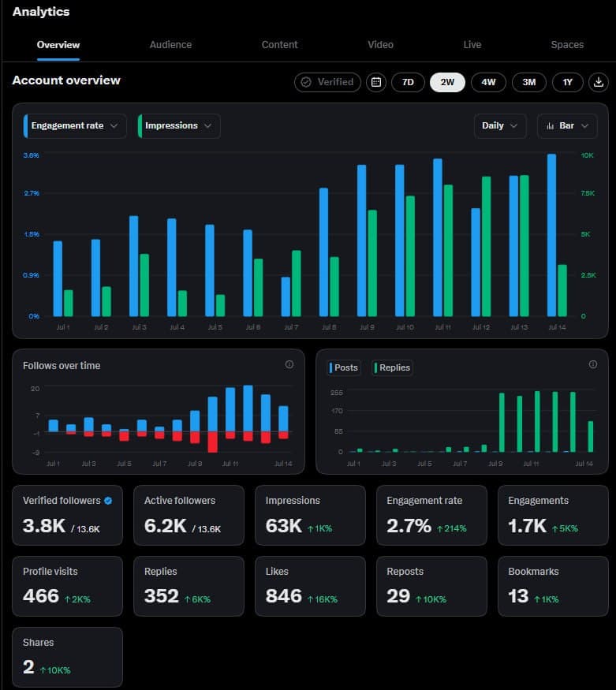Image resolution: width=616 pixels, height=690 pixels.
Task: Select the 2W time range
Action: [447, 82]
